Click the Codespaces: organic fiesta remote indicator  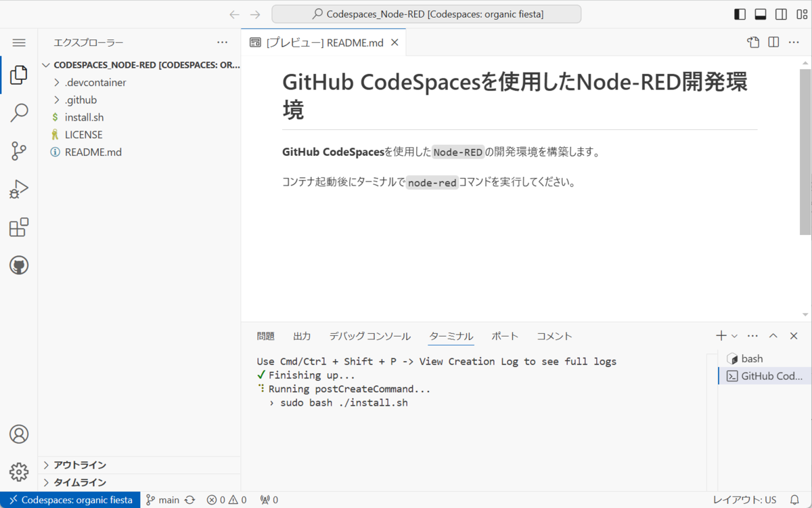coord(70,500)
